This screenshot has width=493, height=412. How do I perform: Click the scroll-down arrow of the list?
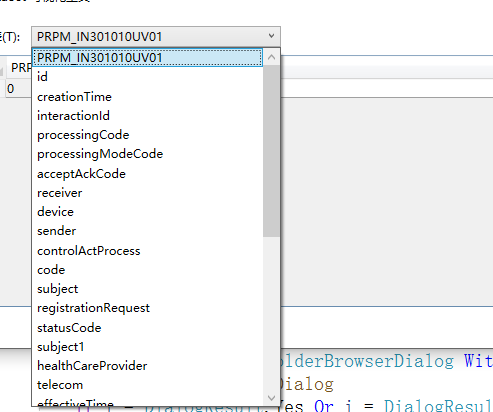271,398
